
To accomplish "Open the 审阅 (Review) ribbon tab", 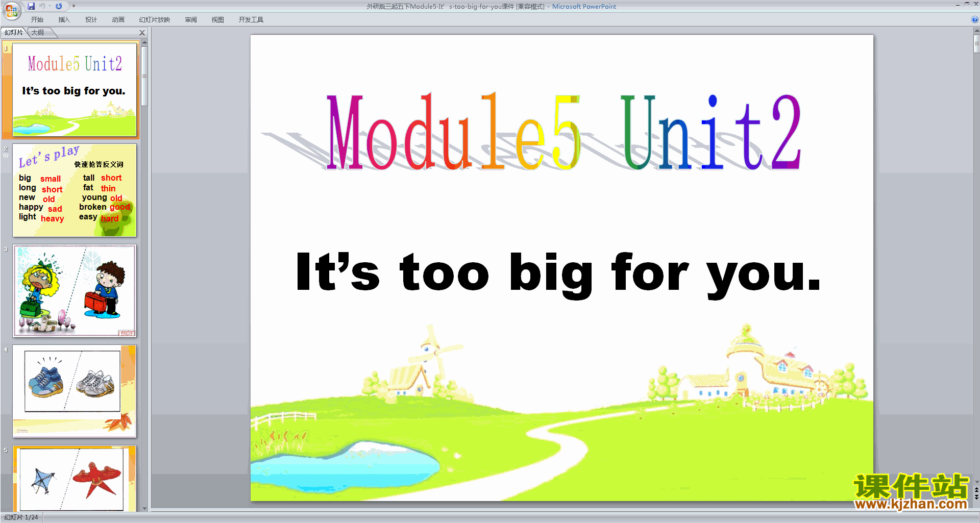I will click(191, 20).
